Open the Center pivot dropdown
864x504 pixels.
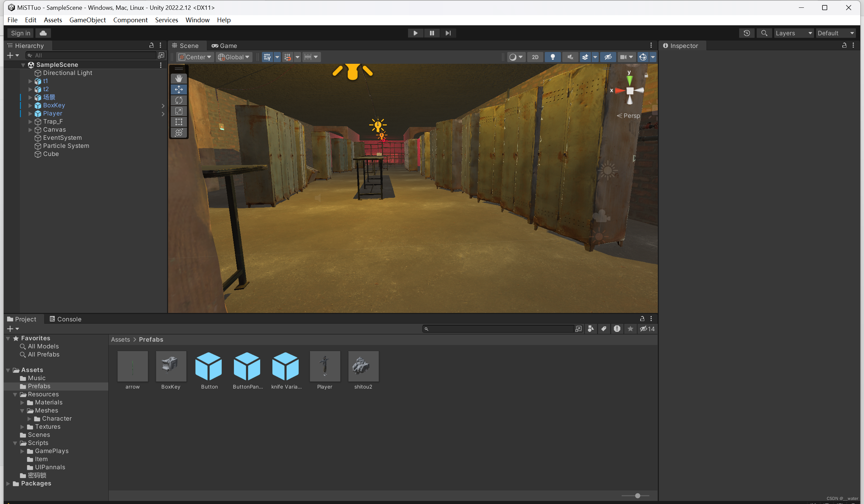coord(195,57)
